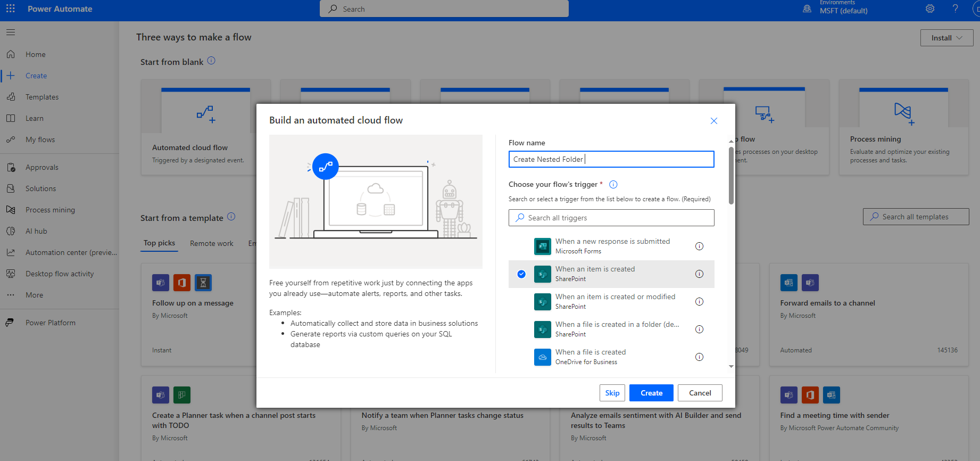The width and height of the screenshot is (980, 461).
Task: Open Process mining start-from-blank card
Action: [903, 128]
